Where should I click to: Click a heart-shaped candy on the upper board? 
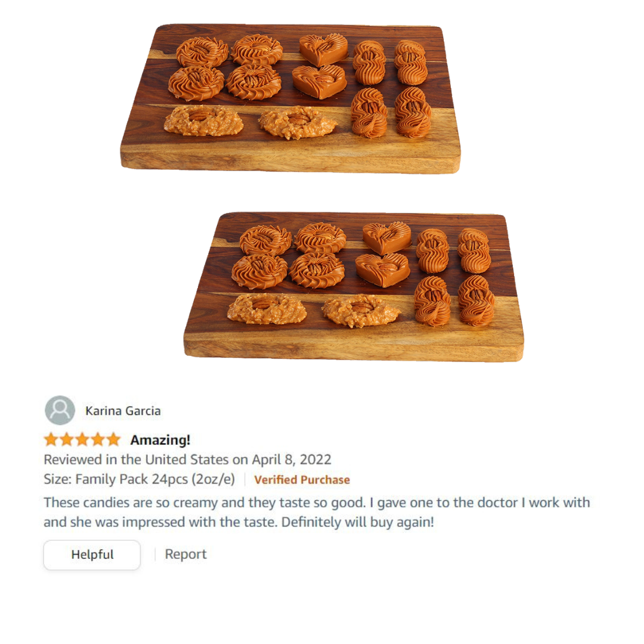[x=324, y=49]
